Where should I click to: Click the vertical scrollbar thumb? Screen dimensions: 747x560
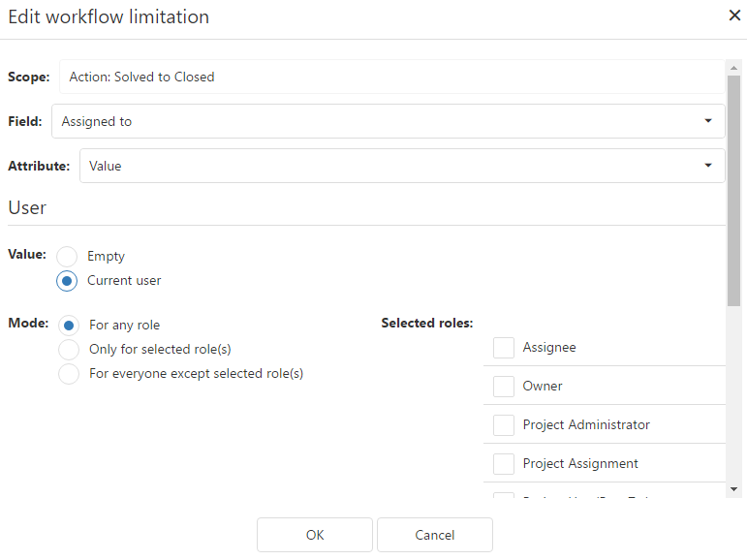point(733,184)
